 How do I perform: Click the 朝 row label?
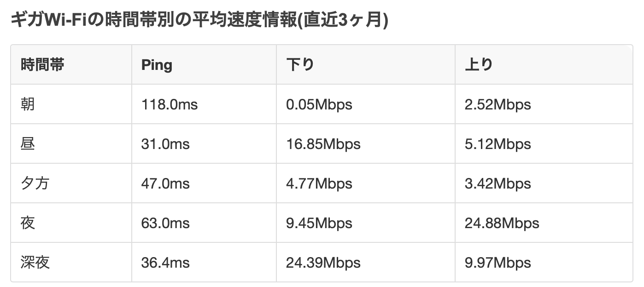click(x=28, y=104)
